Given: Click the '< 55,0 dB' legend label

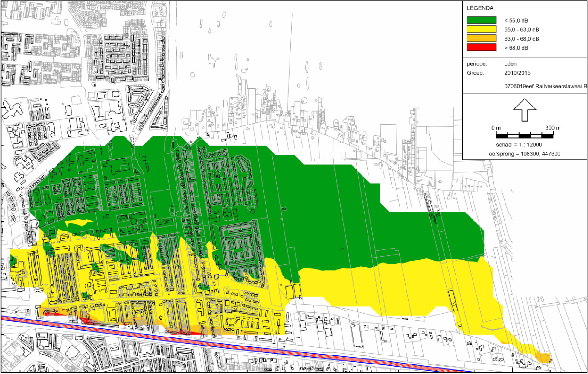Looking at the screenshot, I should tap(516, 21).
